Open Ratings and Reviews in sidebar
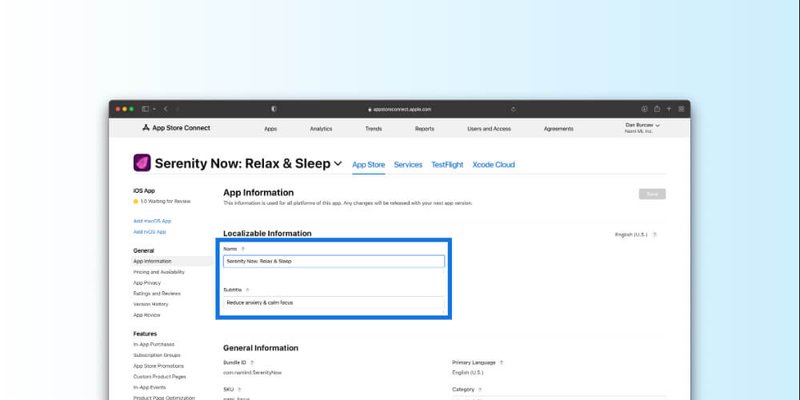800x400 pixels. tap(157, 293)
